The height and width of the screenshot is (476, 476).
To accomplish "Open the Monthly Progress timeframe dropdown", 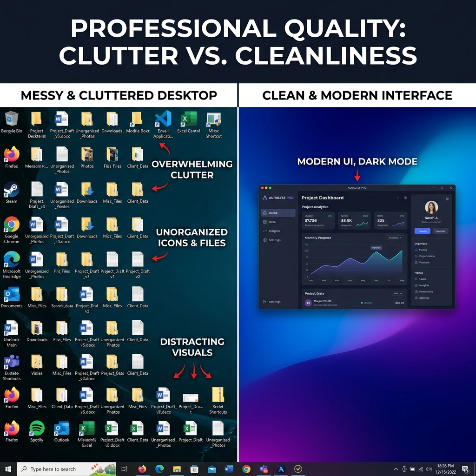I will click(395, 238).
